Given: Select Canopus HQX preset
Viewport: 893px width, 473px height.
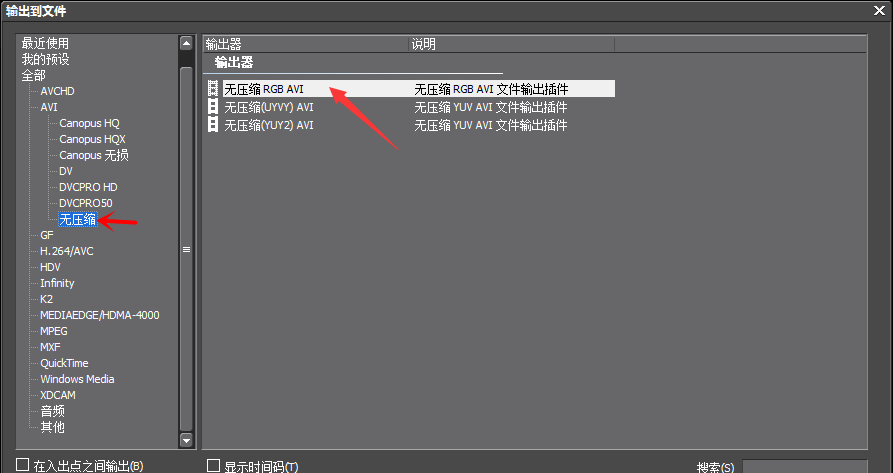Looking at the screenshot, I should tap(92, 139).
